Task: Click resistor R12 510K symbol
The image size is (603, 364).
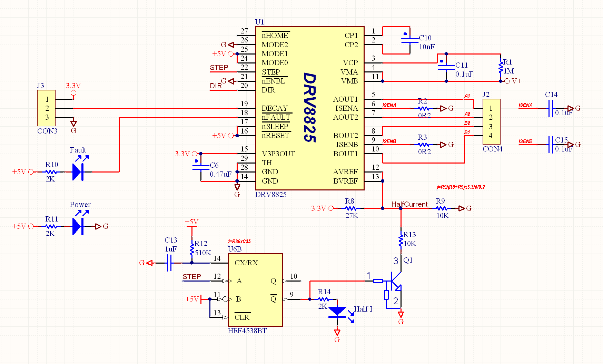Action: 192,249
